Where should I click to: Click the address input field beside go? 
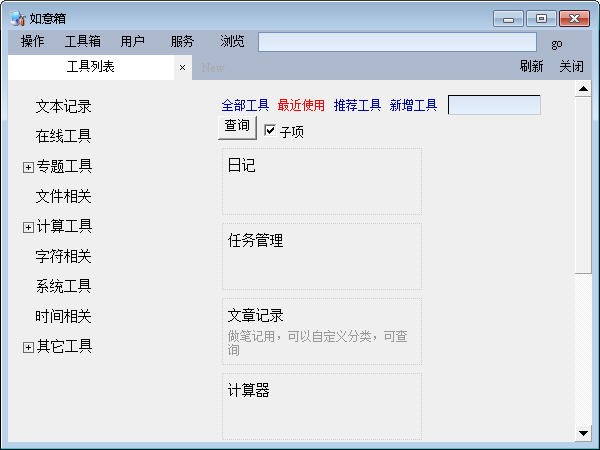[397, 42]
